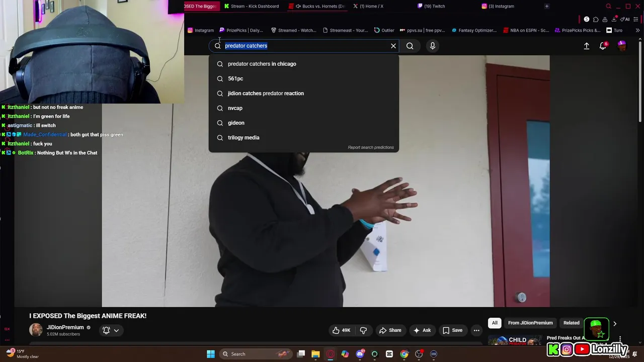Open the YouTube account avatar menu
This screenshot has height=362, width=644.
tap(622, 46)
